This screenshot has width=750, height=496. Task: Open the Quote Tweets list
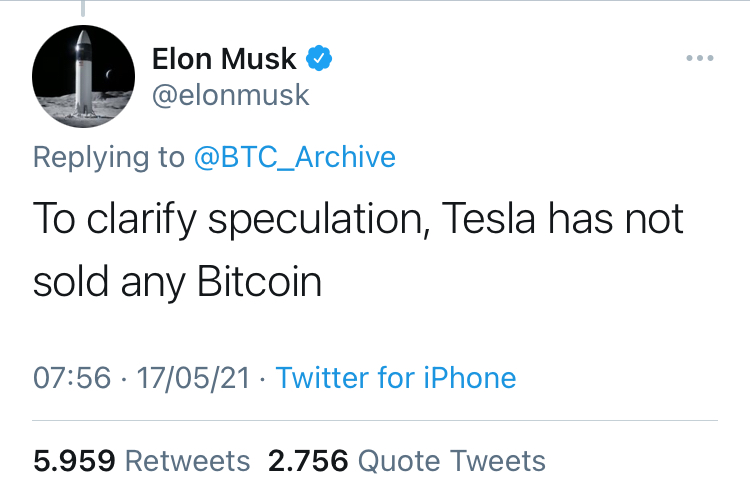pos(452,461)
